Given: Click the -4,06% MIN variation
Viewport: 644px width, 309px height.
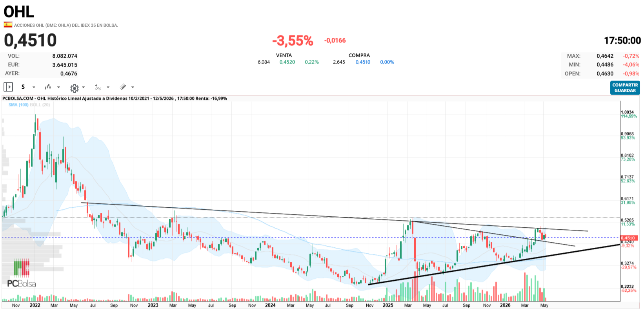Looking at the screenshot, I should click(x=631, y=65).
